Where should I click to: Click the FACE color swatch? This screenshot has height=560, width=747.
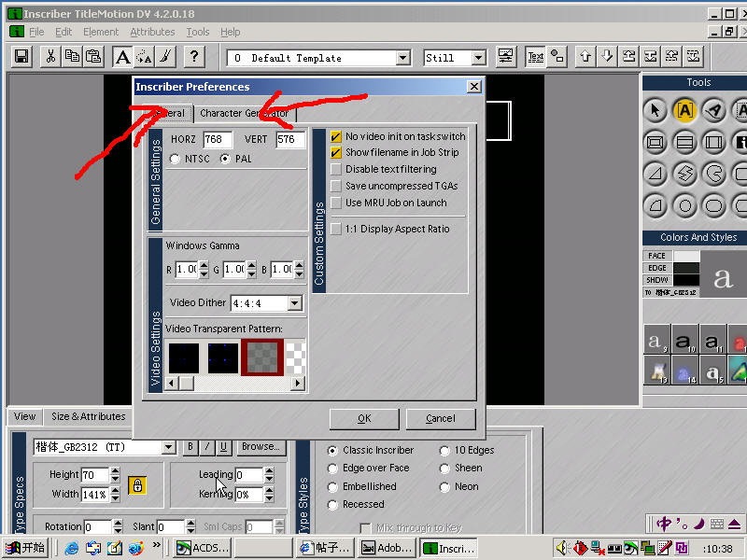pyautogui.click(x=686, y=256)
